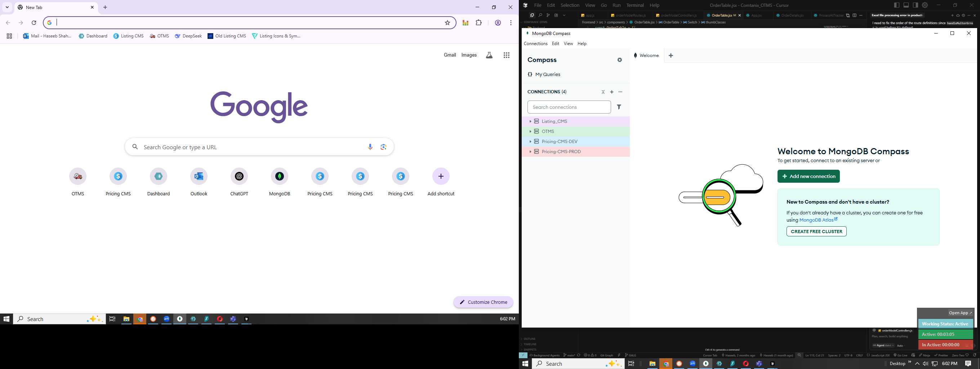Open Compass settings gear icon

coord(620,60)
